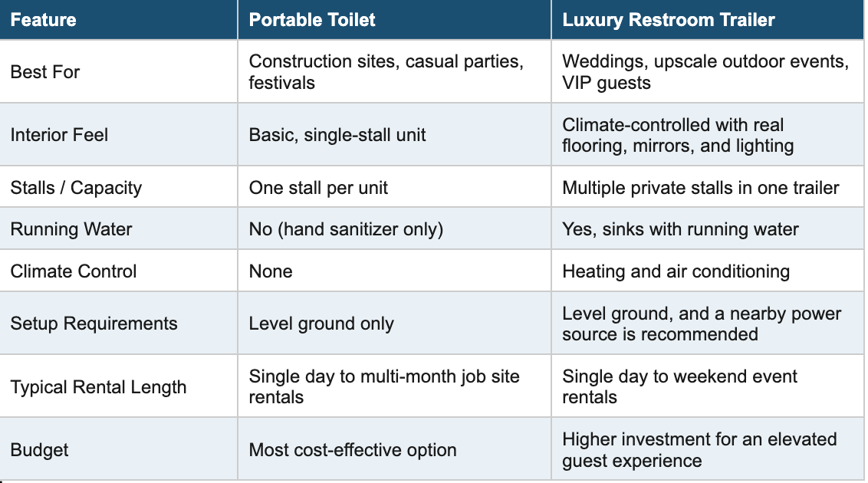The height and width of the screenshot is (483, 868).
Task: Click the Interior Feel row label
Action: click(118, 134)
